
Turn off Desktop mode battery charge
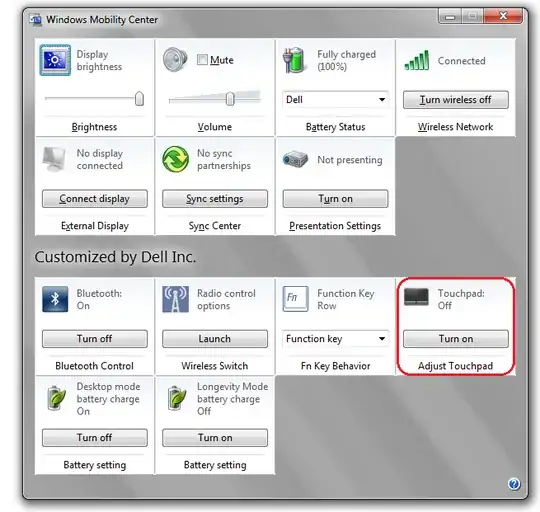click(95, 438)
